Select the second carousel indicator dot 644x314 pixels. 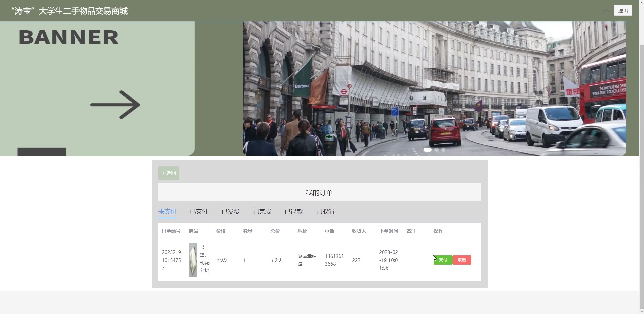click(436, 150)
